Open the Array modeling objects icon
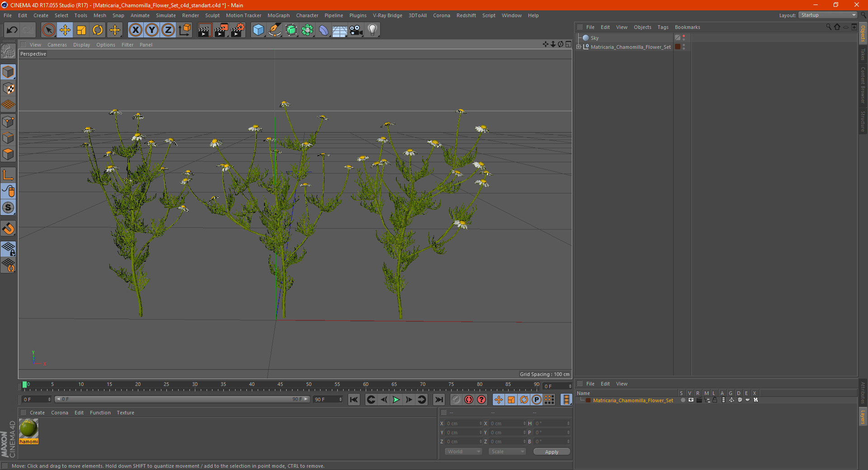The image size is (868, 470). coord(307,30)
